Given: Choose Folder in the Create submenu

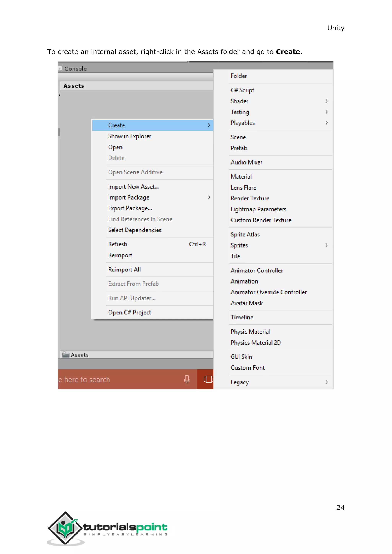Looking at the screenshot, I should (x=238, y=76).
